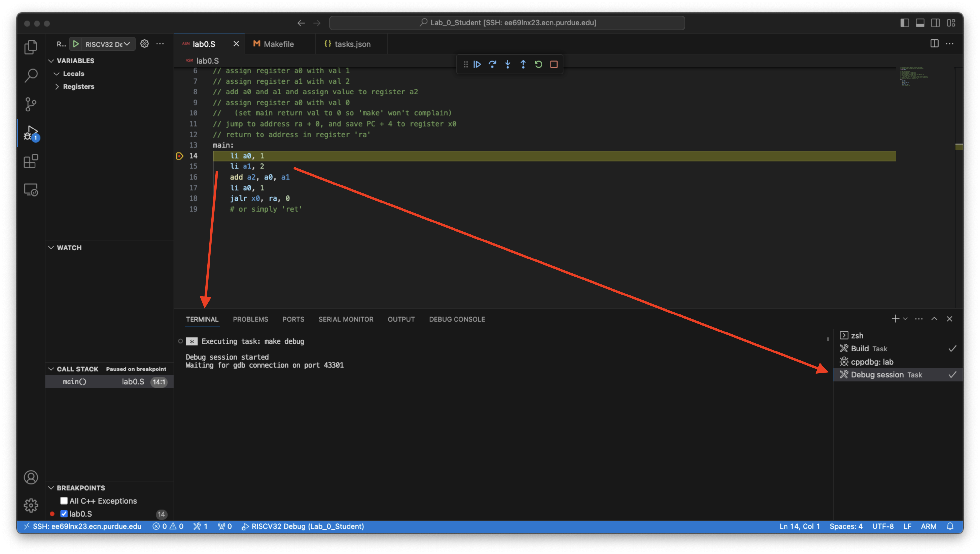This screenshot has width=980, height=554.
Task: Split the editor to the right
Action: point(934,43)
